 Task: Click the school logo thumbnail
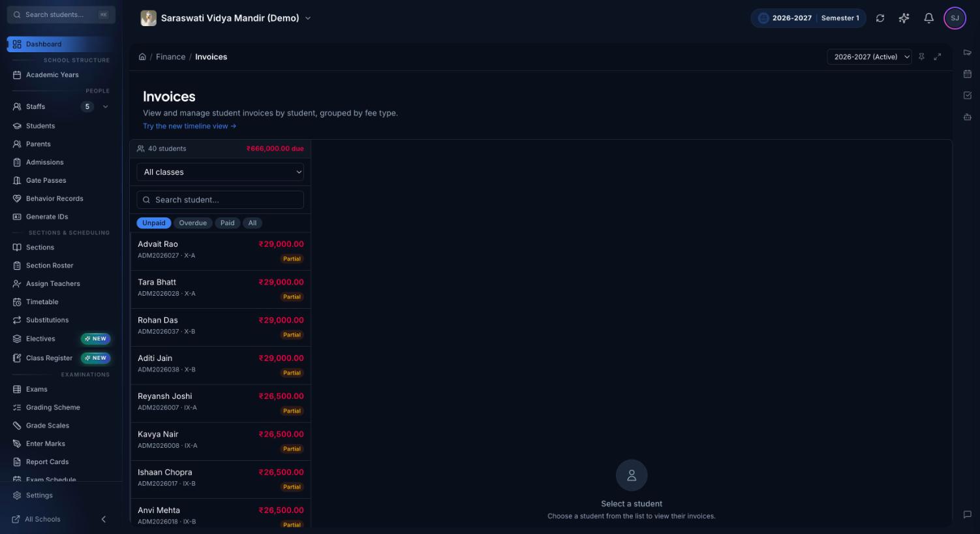coord(149,18)
